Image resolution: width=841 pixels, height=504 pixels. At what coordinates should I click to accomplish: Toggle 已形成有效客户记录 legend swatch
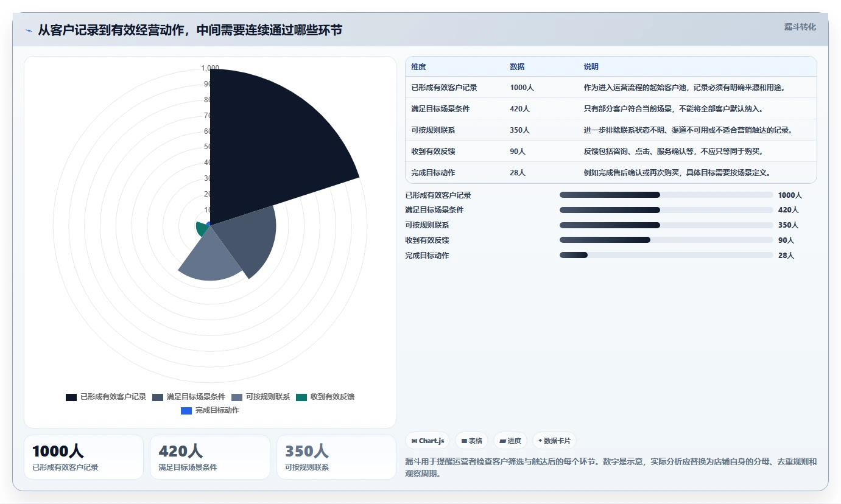pyautogui.click(x=71, y=397)
